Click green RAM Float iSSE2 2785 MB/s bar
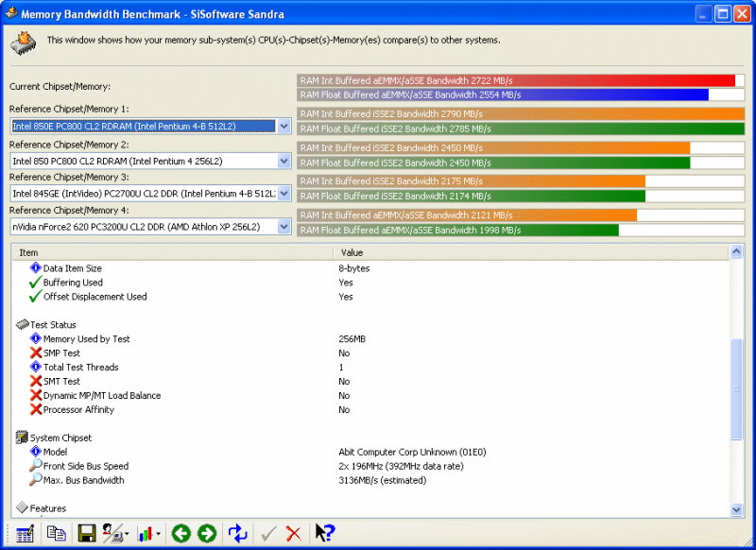 pos(521,129)
